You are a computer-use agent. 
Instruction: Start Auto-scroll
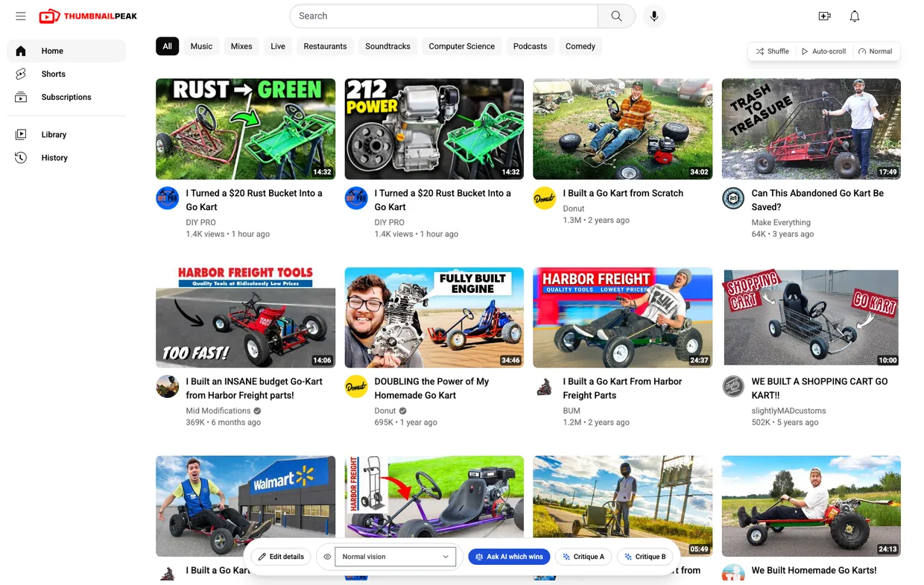click(823, 51)
